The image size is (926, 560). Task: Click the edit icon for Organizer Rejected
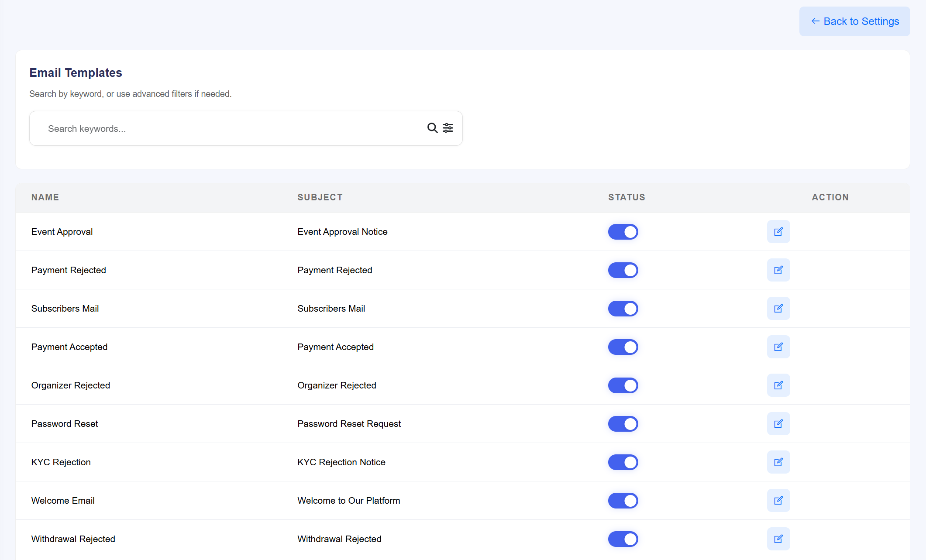click(778, 385)
